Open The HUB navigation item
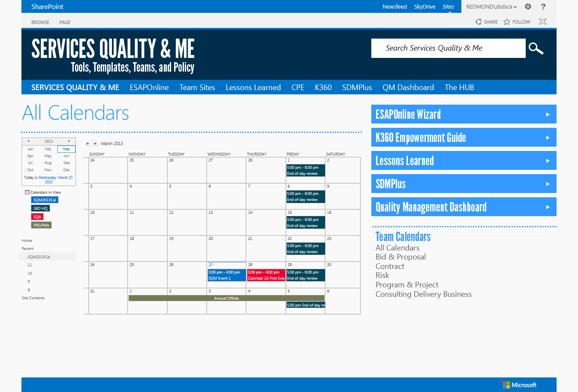This screenshot has height=392, width=578. (x=459, y=87)
